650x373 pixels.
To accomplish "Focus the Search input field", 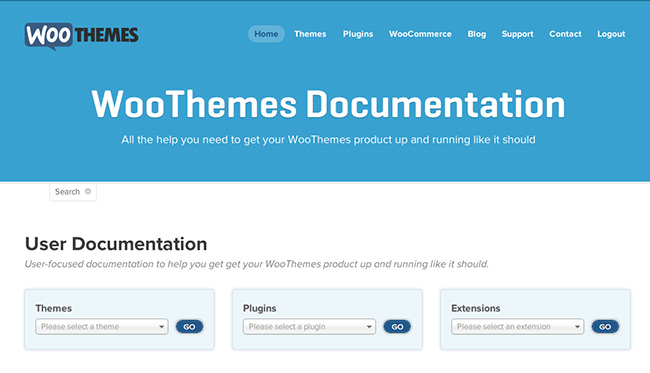I will tap(73, 192).
